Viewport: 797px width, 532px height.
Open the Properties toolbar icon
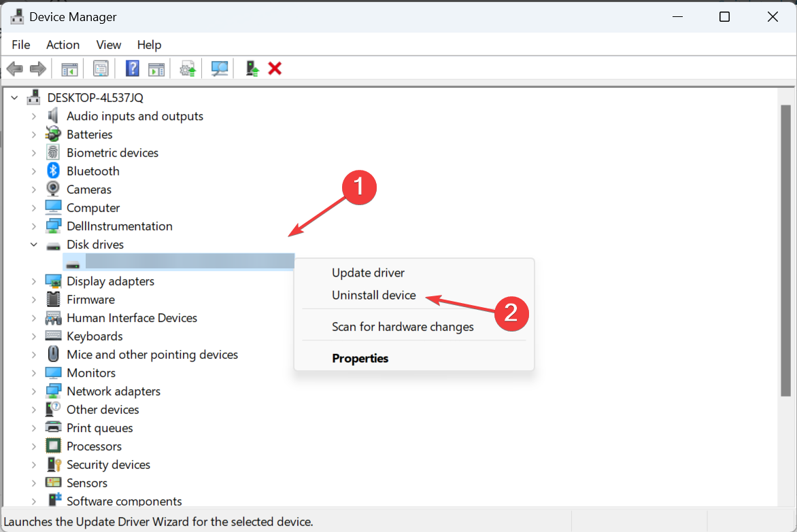pyautogui.click(x=101, y=69)
